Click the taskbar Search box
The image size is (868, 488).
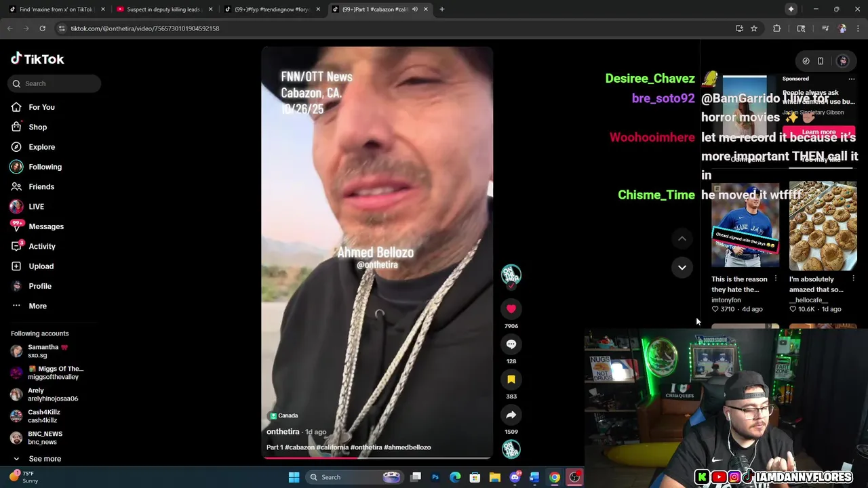pyautogui.click(x=355, y=477)
